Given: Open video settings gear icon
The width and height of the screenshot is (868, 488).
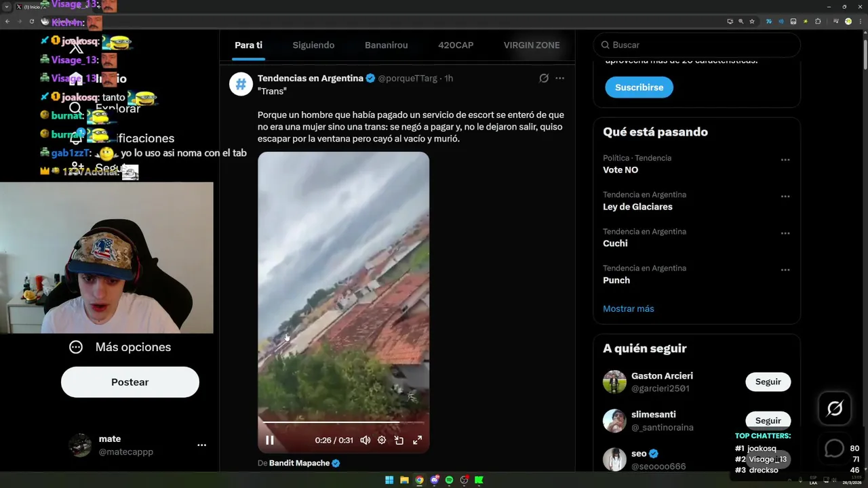Looking at the screenshot, I should (x=382, y=441).
